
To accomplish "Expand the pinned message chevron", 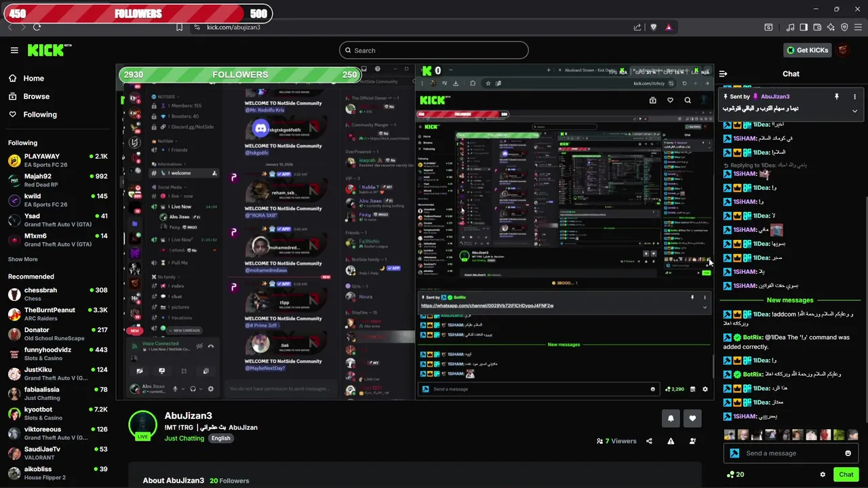I will (854, 110).
